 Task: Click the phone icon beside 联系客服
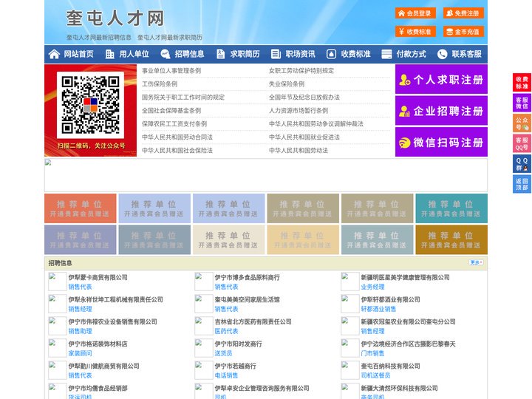coord(442,54)
